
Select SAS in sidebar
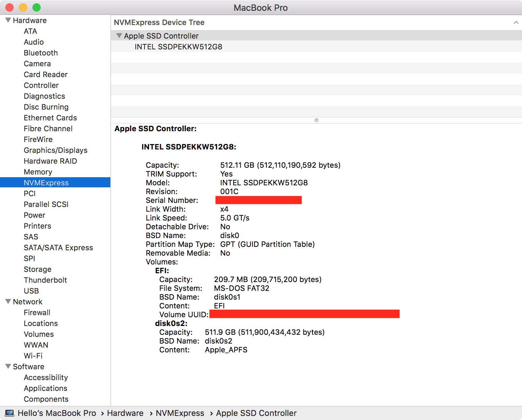click(31, 237)
